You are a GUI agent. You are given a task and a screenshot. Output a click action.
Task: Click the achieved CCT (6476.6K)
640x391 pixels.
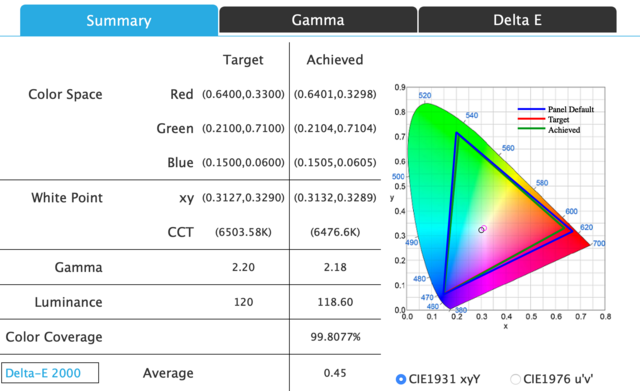click(x=336, y=232)
